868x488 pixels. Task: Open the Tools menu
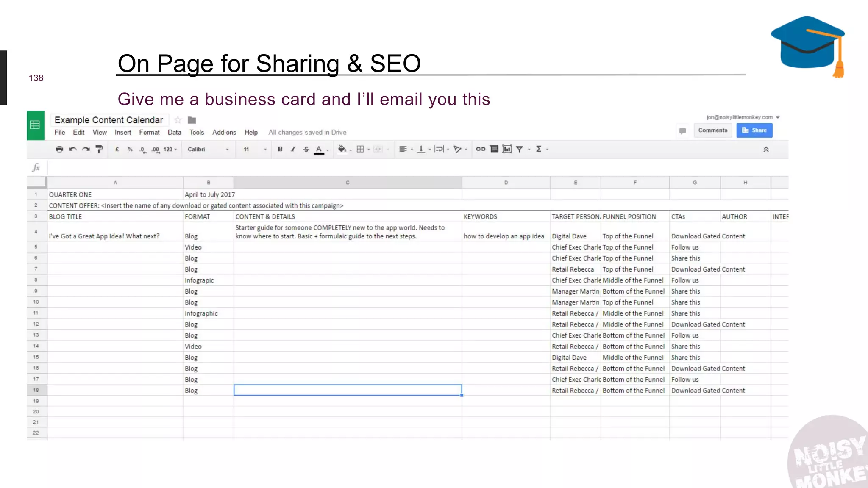(197, 132)
